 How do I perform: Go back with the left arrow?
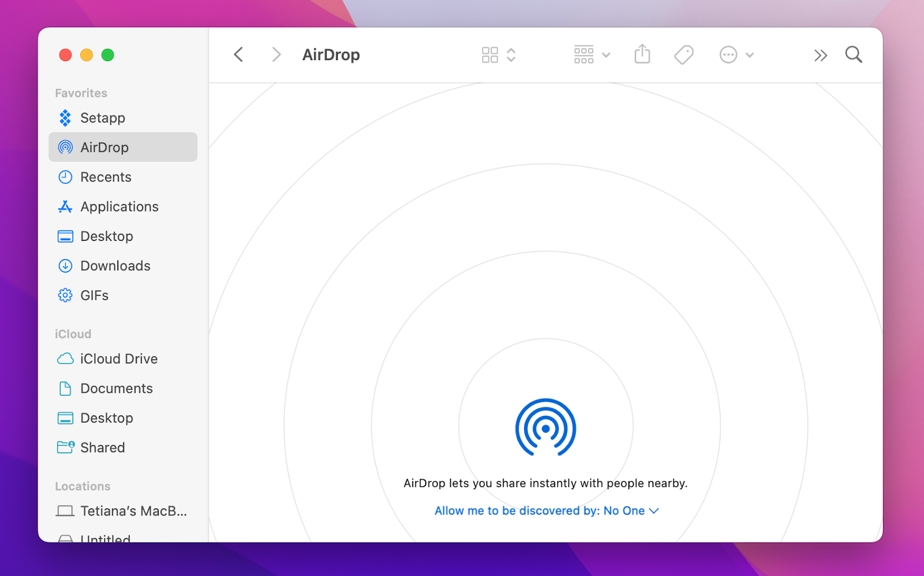(239, 55)
